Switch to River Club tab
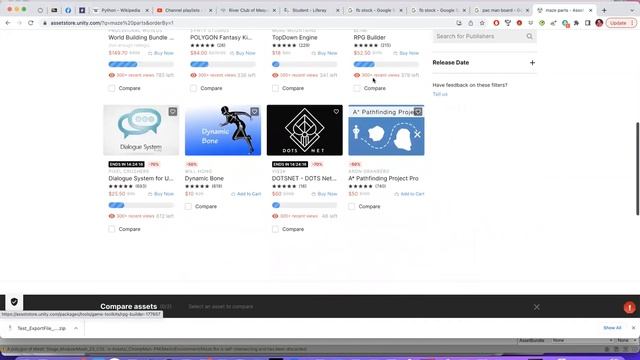The height and width of the screenshot is (360, 640). pyautogui.click(x=247, y=10)
